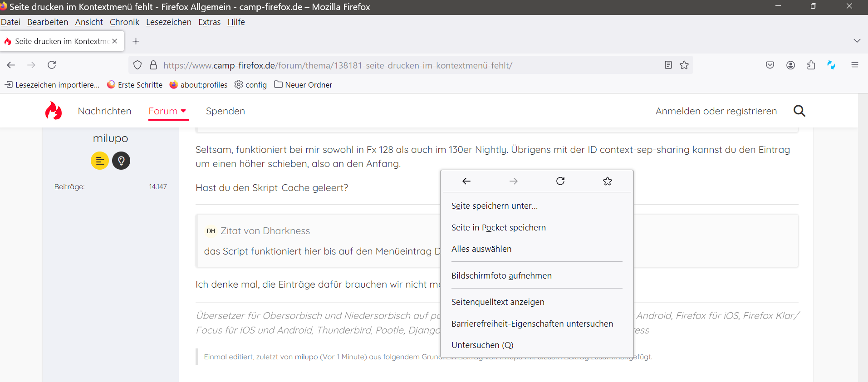The image size is (868, 382).
Task: Click the bookmark star in context menu
Action: click(608, 181)
